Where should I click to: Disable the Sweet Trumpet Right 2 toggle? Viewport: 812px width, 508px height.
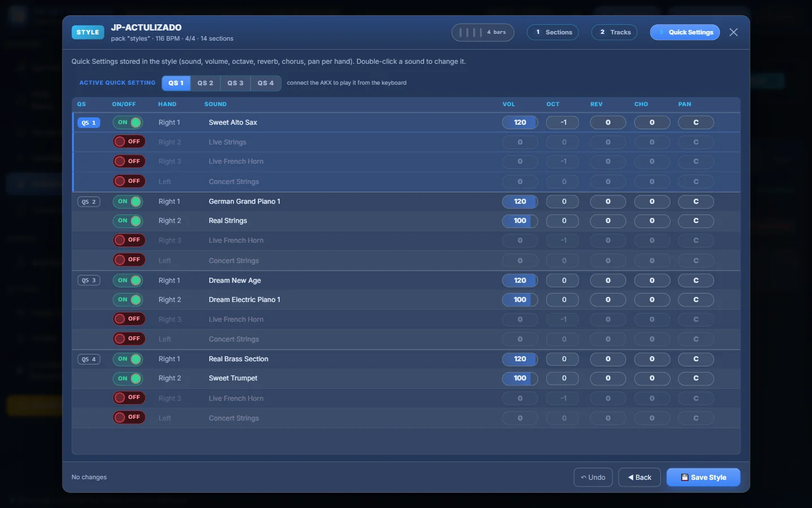128,378
